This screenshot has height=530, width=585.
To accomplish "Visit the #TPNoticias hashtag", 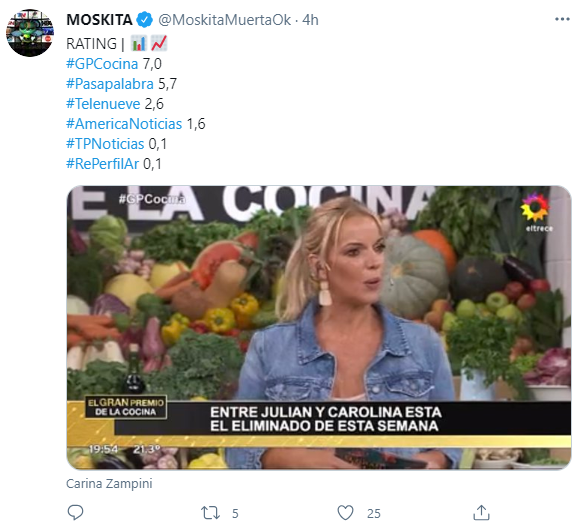I will point(105,144).
